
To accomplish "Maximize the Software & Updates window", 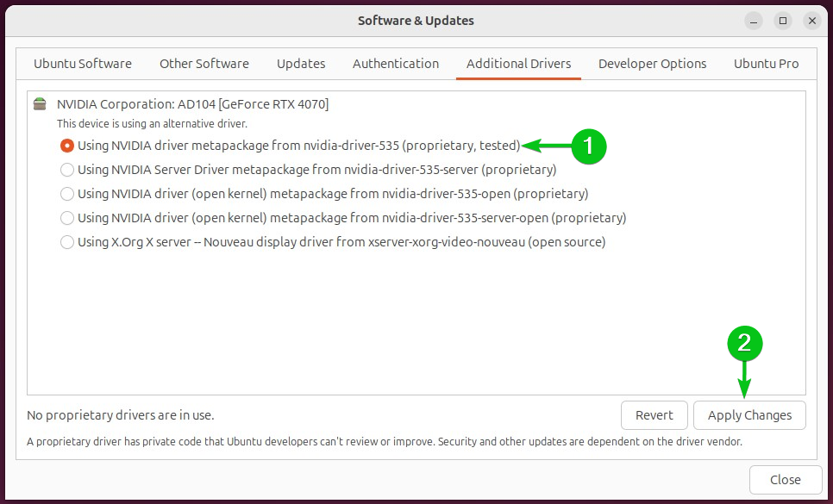I will click(783, 22).
